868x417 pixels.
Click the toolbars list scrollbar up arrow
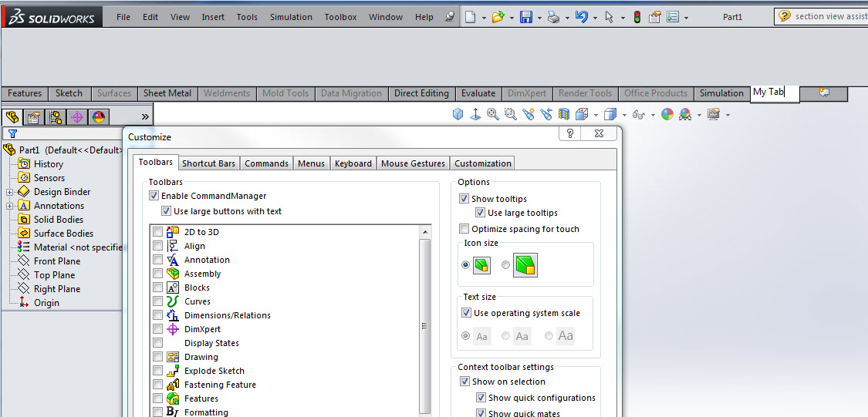pyautogui.click(x=425, y=232)
